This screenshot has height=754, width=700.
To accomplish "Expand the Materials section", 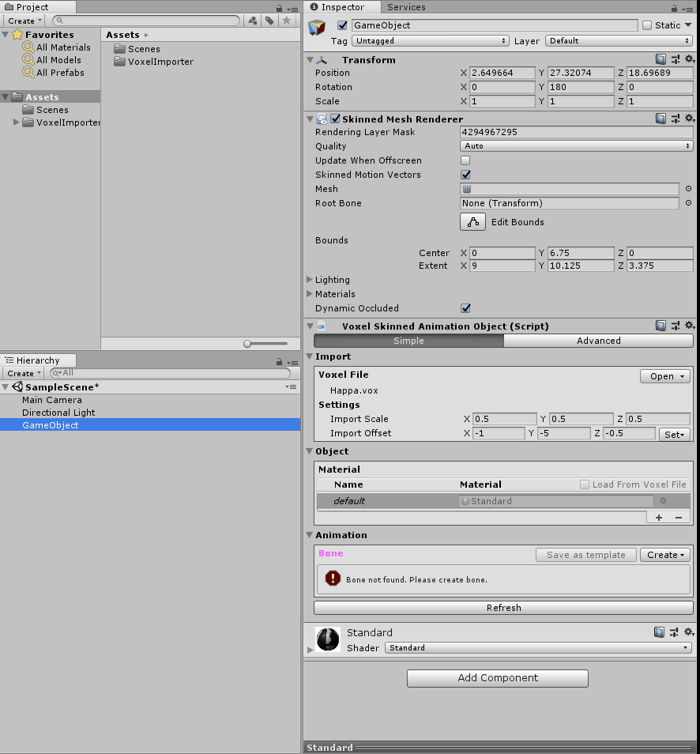I will click(x=310, y=294).
